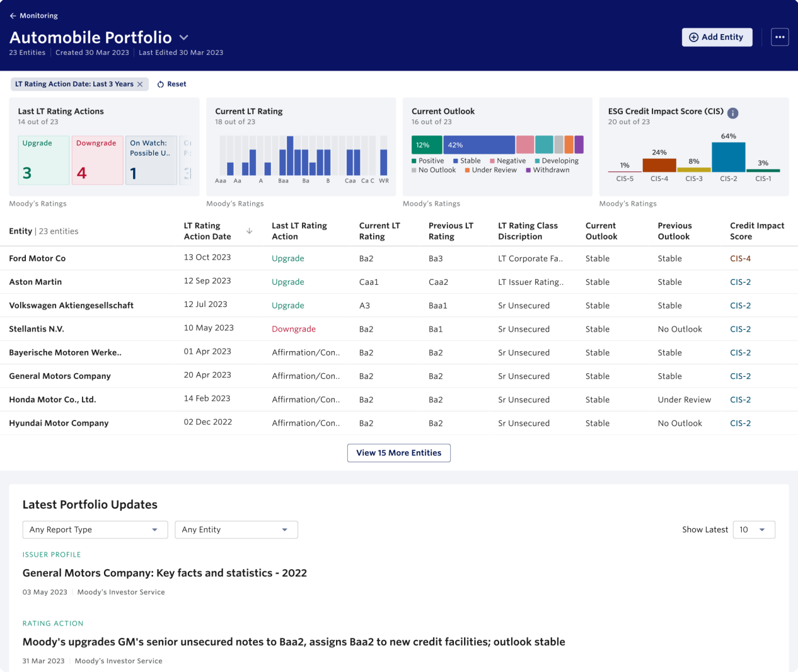Open the three-dot more options menu
Viewport: 798px width, 672px height.
780,37
